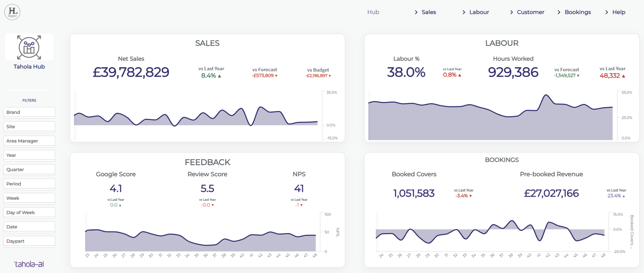Open the Brand filter dropdown
This screenshot has height=273, width=644.
(29, 112)
